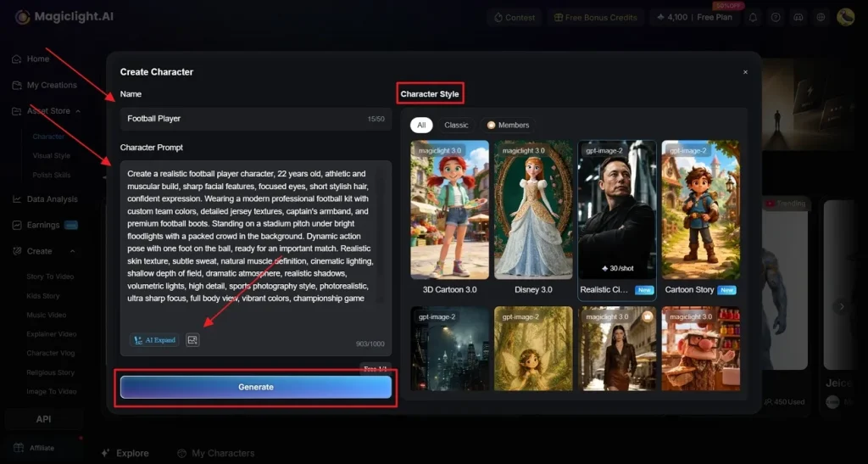
Task: Click the My Characters icon
Action: [x=181, y=454]
